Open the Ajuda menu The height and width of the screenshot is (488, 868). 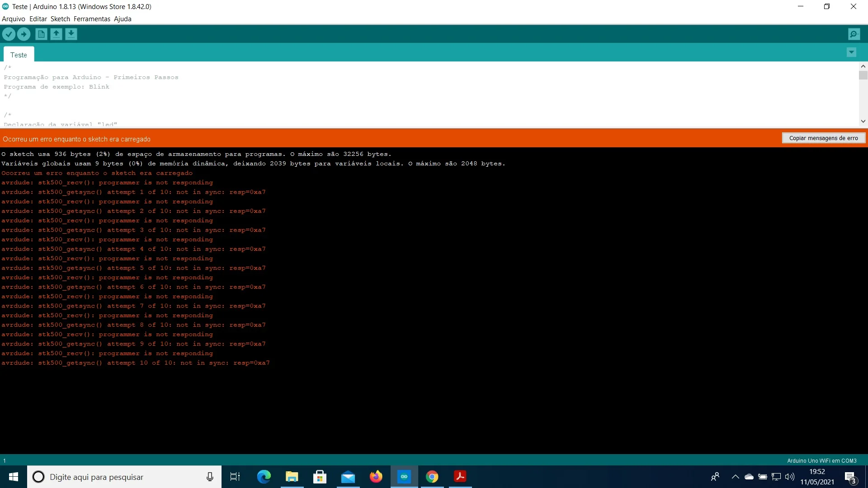tap(123, 19)
